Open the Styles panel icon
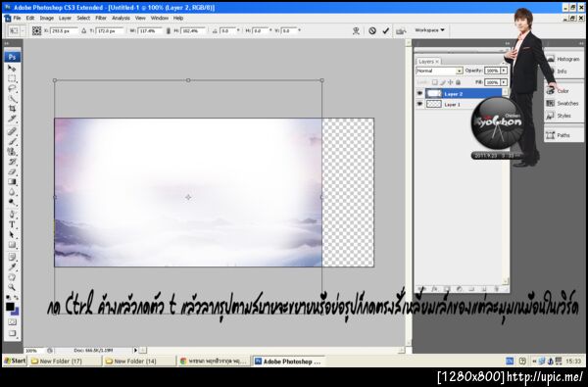The image size is (588, 387). (550, 116)
